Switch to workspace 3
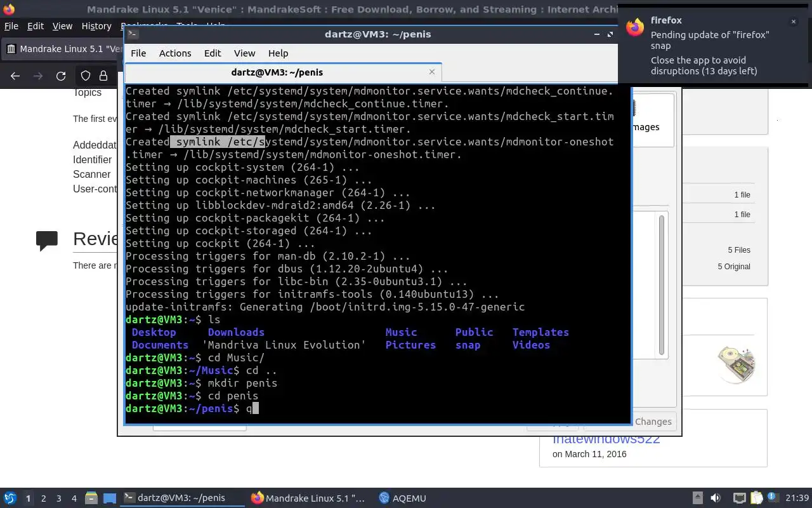 click(x=59, y=498)
